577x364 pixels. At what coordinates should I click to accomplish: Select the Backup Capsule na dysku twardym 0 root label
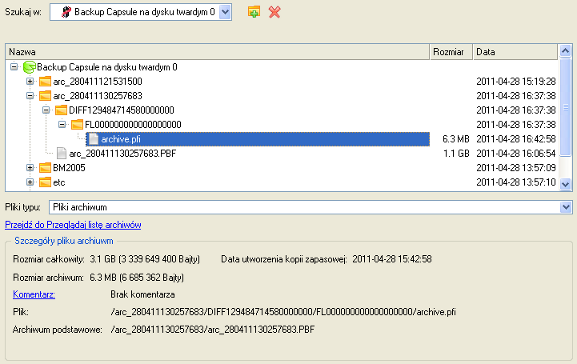click(x=107, y=67)
